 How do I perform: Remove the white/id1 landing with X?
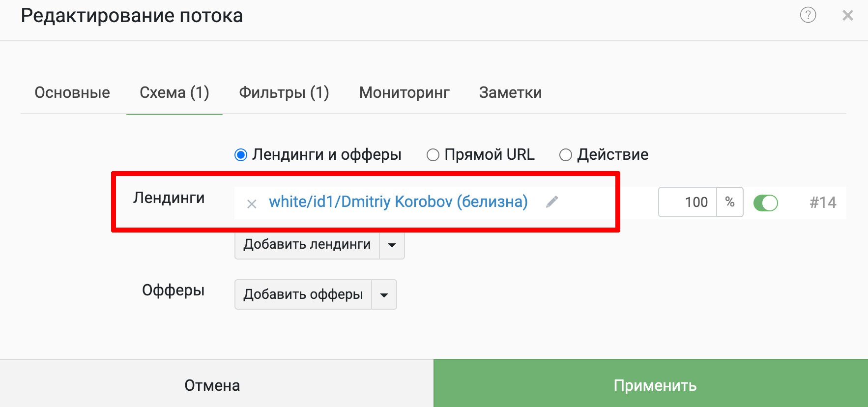point(252,203)
